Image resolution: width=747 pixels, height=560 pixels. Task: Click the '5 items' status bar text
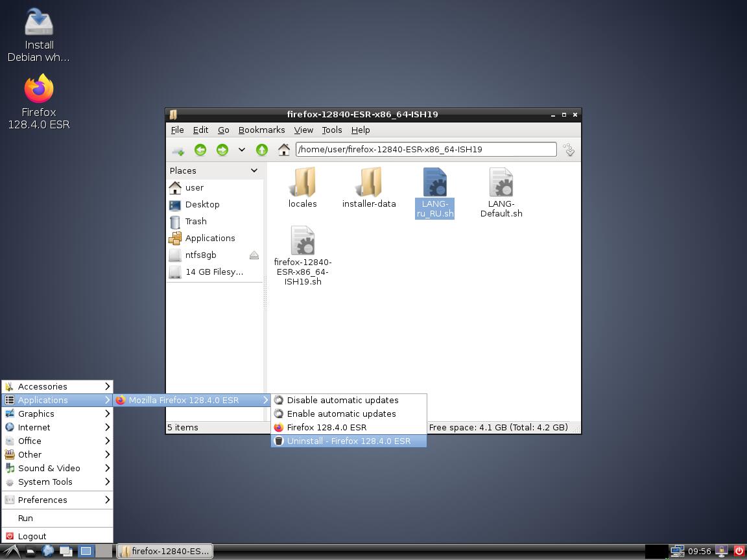183,428
